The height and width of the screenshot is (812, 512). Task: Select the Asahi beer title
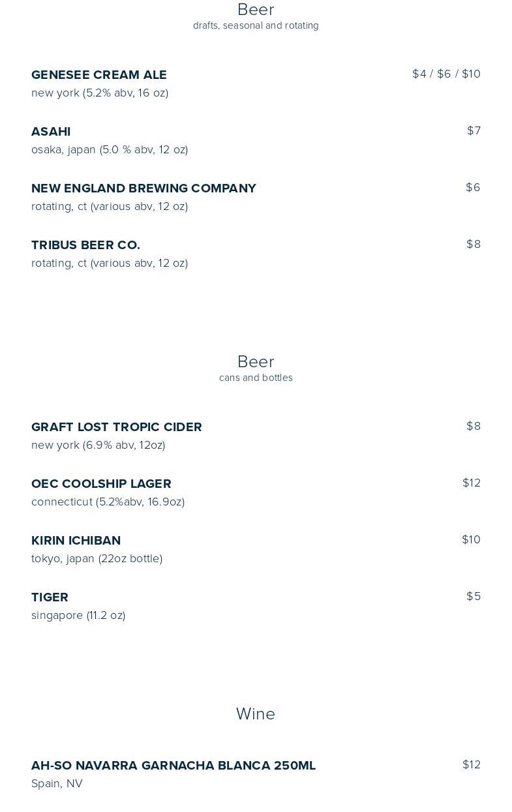[x=51, y=132]
